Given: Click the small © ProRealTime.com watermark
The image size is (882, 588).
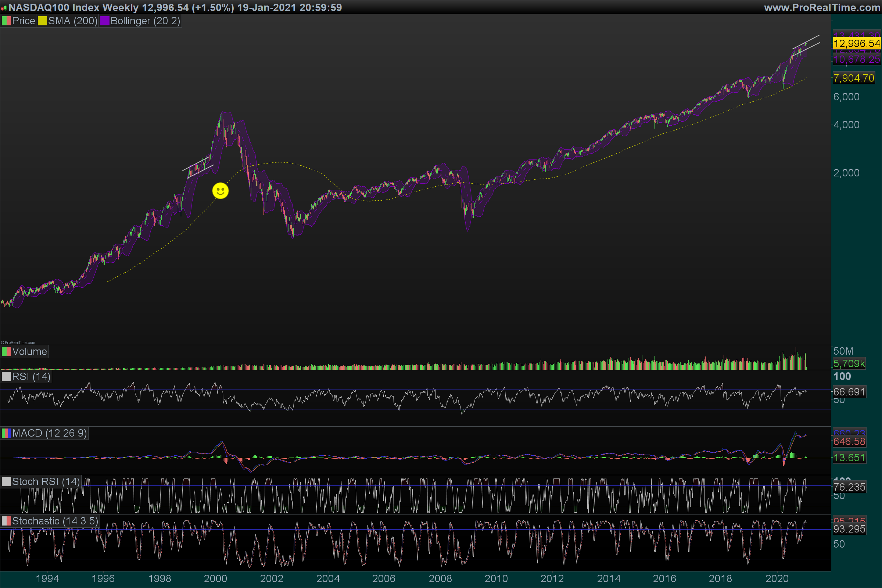Looking at the screenshot, I should tap(18, 343).
